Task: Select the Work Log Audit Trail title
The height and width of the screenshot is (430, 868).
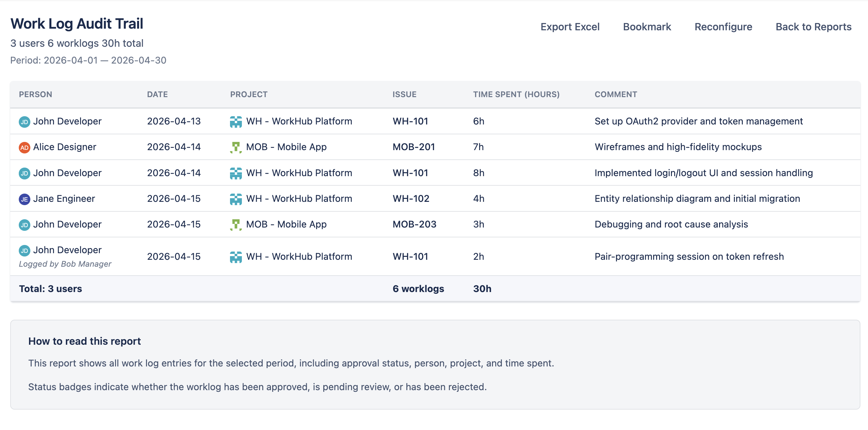Action: [x=77, y=23]
